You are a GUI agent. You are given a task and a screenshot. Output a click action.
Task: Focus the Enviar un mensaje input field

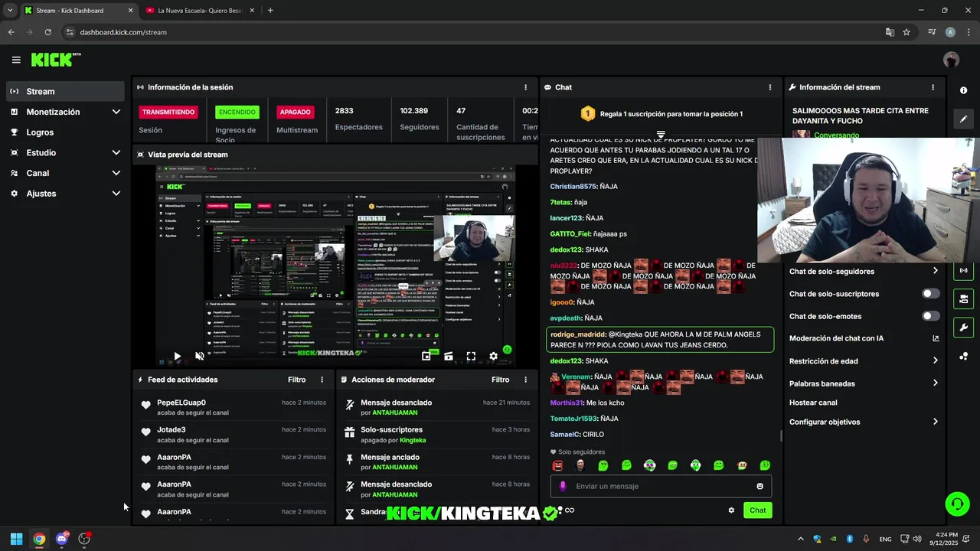coord(662,486)
